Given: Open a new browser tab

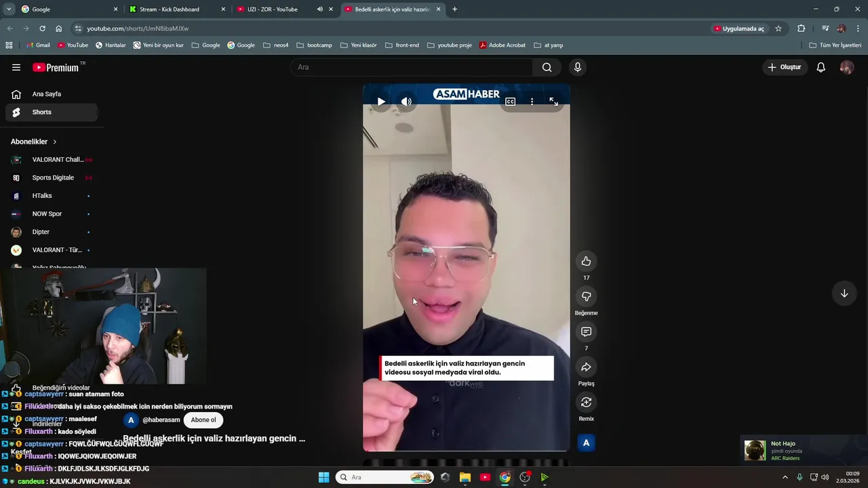Looking at the screenshot, I should pyautogui.click(x=454, y=9).
